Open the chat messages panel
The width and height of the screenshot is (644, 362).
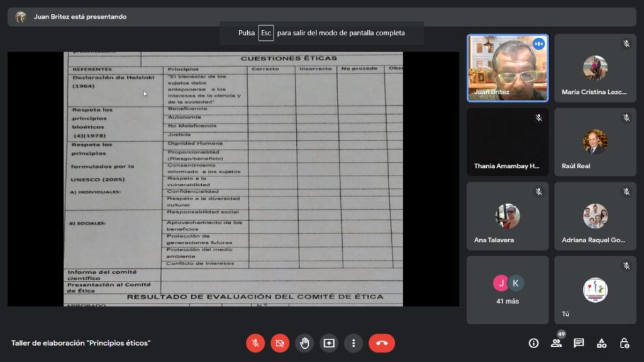tap(579, 343)
